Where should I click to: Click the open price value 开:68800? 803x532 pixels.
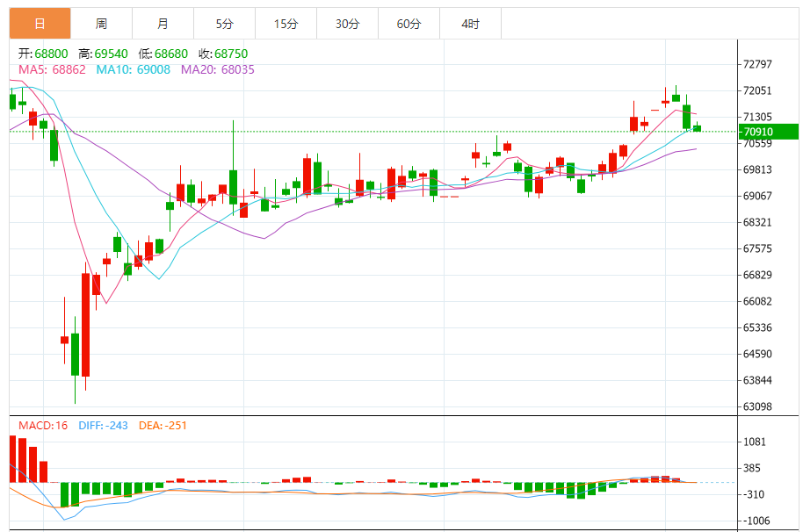point(43,54)
